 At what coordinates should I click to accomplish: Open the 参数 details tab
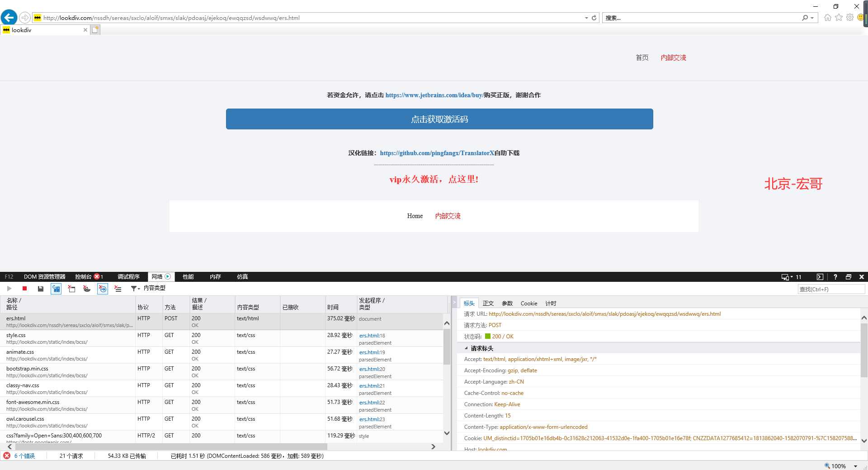click(x=507, y=304)
